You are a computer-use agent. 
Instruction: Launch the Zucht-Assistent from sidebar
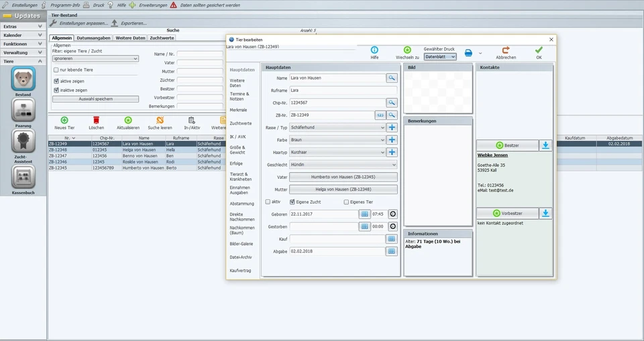[x=23, y=143]
